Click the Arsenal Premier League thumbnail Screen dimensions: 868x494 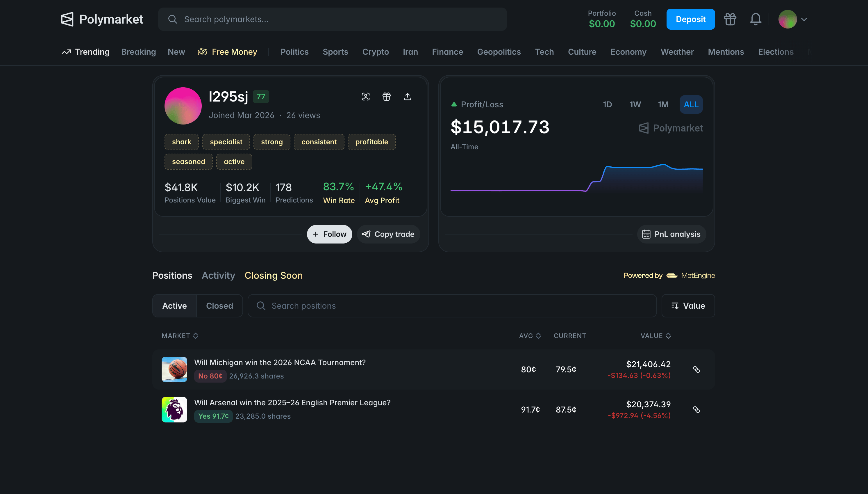pyautogui.click(x=174, y=410)
